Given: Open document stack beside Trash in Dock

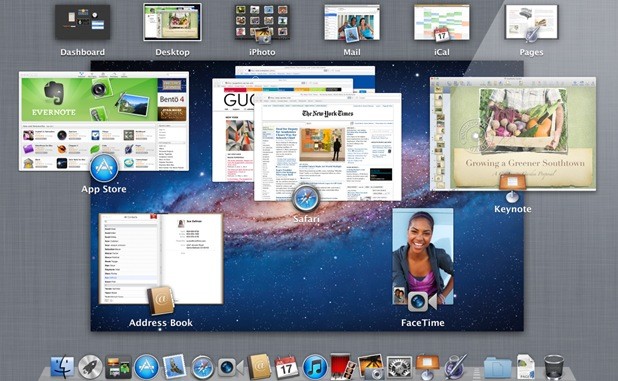Looking at the screenshot, I should [526, 367].
